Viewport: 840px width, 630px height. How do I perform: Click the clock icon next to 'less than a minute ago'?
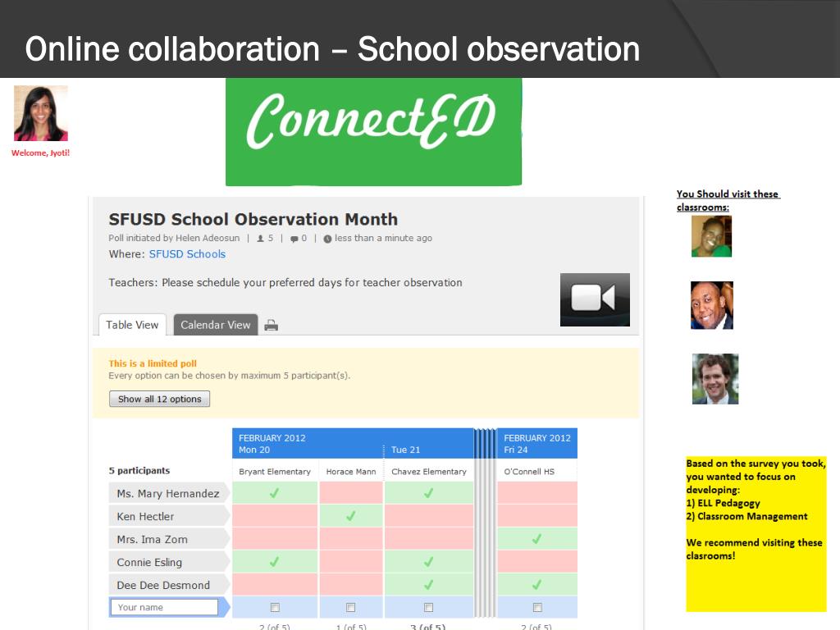pos(327,239)
